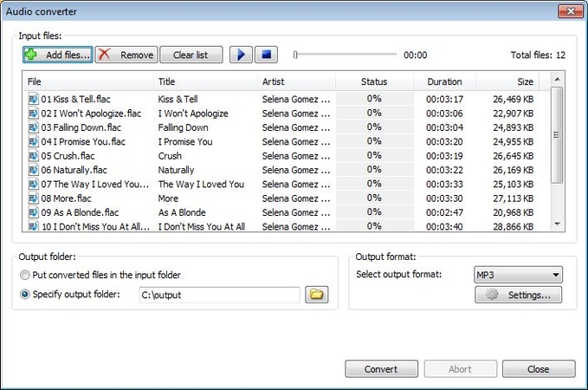Browse for output folder with folder icon
588x390 pixels.
point(316,295)
